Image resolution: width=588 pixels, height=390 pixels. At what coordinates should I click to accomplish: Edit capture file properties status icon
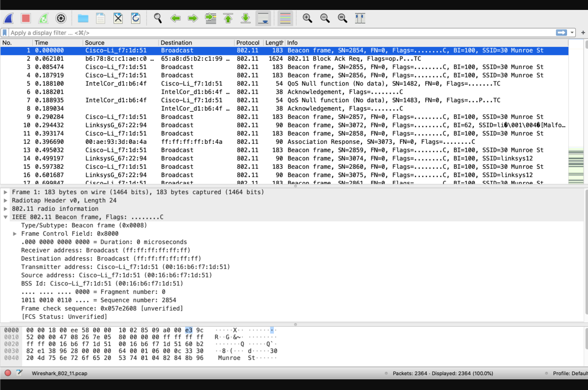coord(19,373)
